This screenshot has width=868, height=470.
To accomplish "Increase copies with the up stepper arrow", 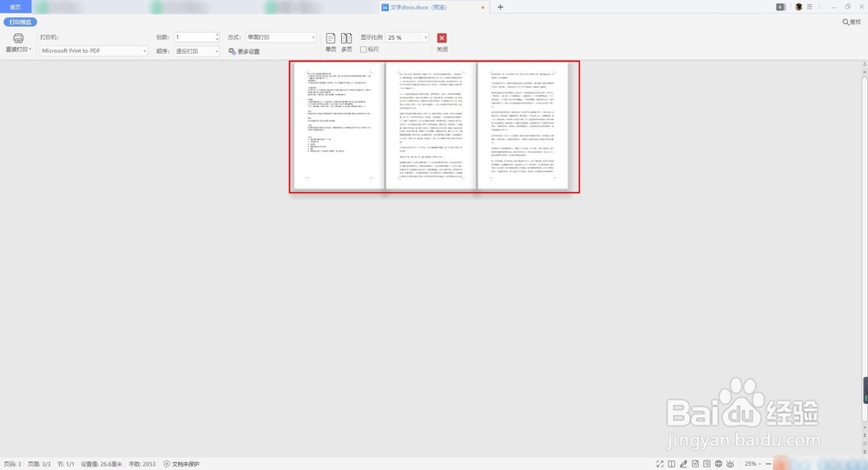I will coord(217,35).
